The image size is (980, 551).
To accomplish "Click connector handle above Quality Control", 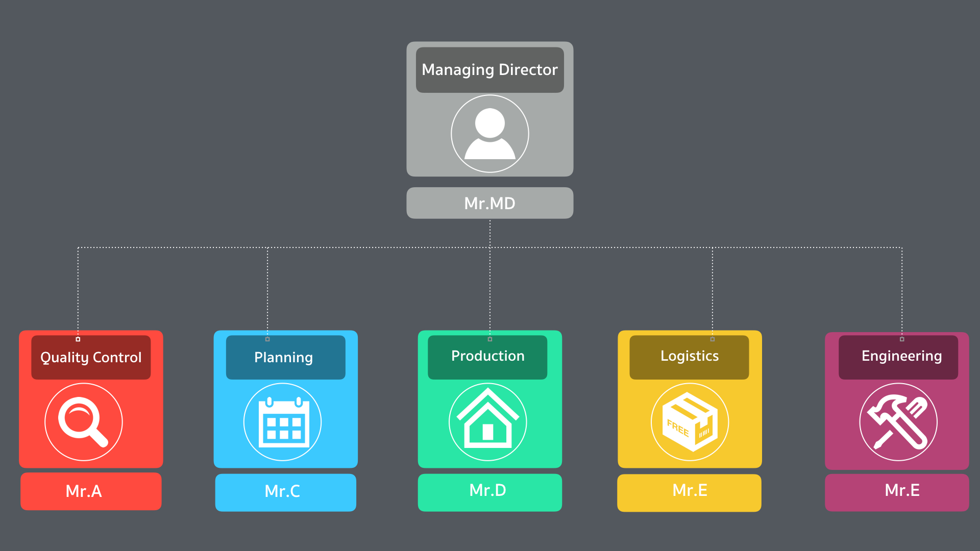I will click(78, 339).
